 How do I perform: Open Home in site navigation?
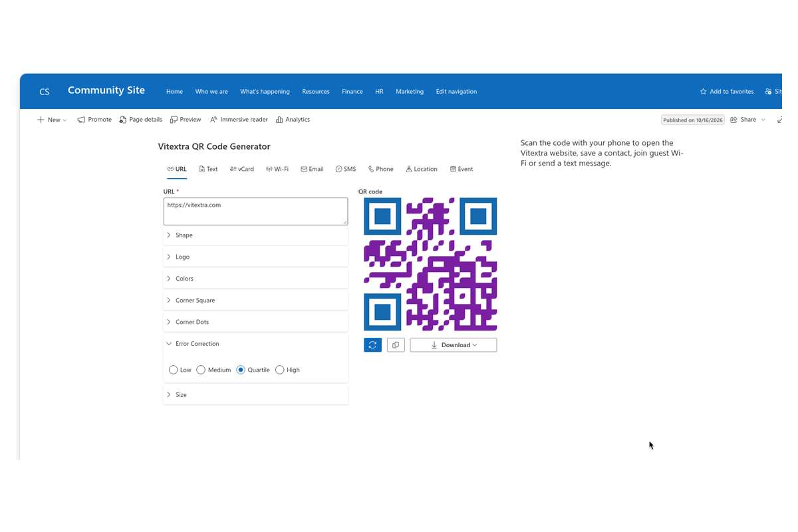(174, 92)
